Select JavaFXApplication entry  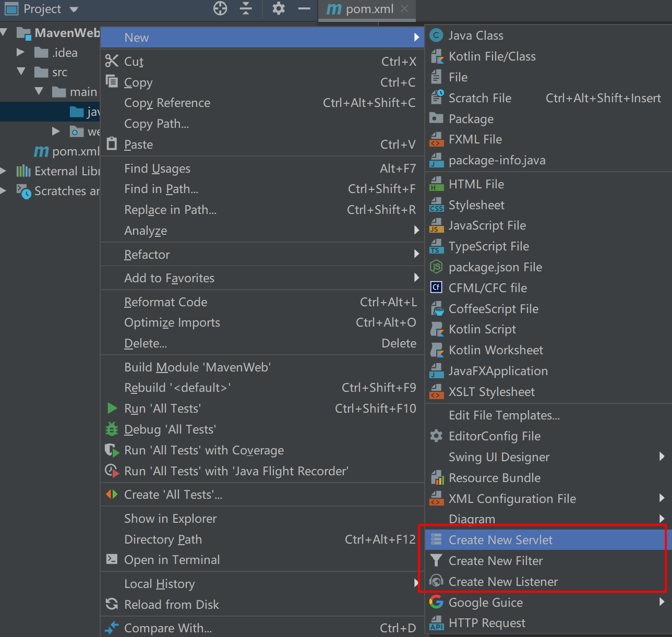[548, 371]
